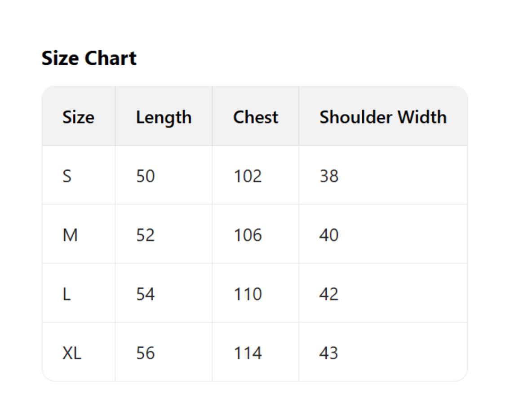Click length value 50
519x420 pixels.
[x=146, y=176]
